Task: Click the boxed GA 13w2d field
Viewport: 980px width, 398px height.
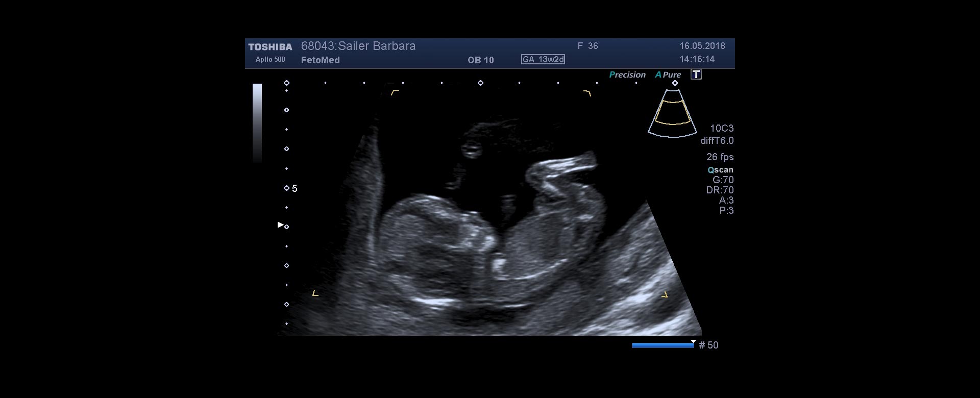Action: [543, 59]
